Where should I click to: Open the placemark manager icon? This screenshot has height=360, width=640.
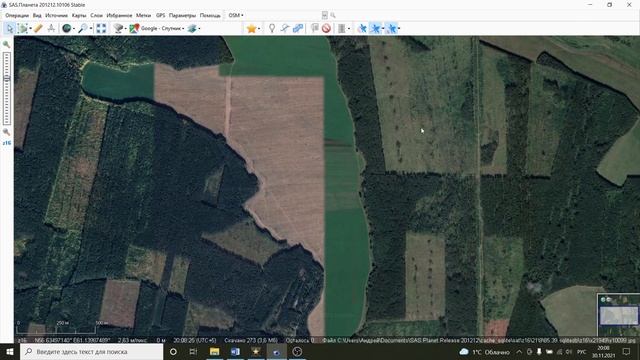(314, 28)
